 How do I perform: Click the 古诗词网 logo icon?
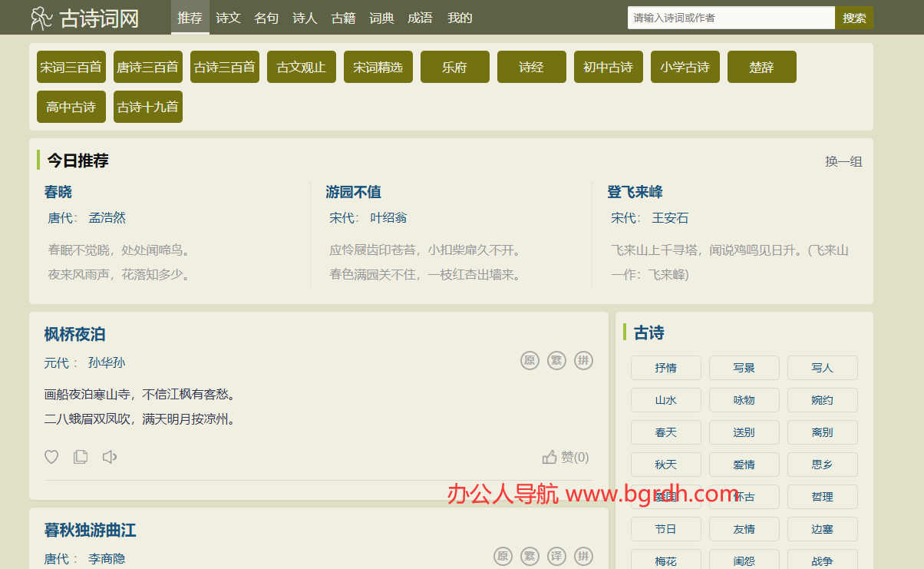pyautogui.click(x=41, y=18)
